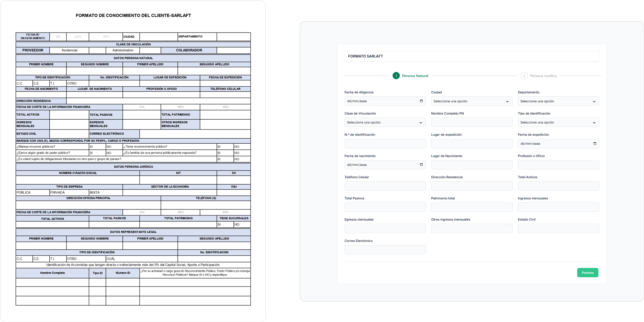This screenshot has height=322, width=644.
Task: Expand the Departamento dropdown
Action: 558,101
